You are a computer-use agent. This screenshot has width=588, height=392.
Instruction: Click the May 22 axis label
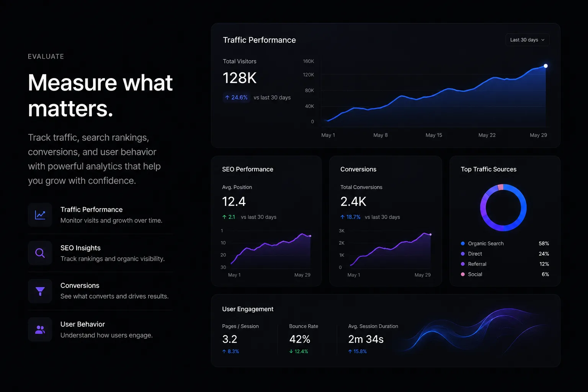[487, 135]
